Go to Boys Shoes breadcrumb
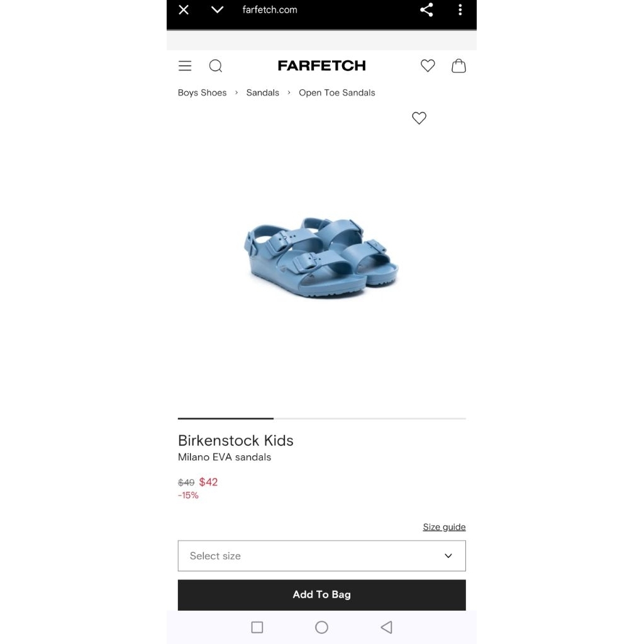Screen dimensions: 644x644 (x=202, y=92)
